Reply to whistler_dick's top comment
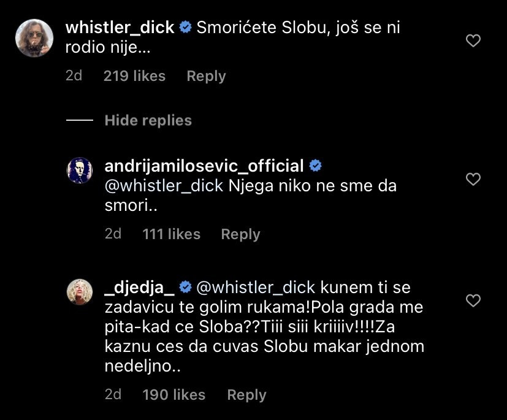 206,76
